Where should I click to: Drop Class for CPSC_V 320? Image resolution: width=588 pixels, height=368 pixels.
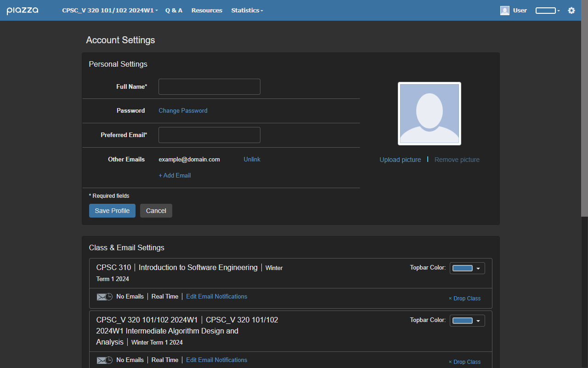464,362
